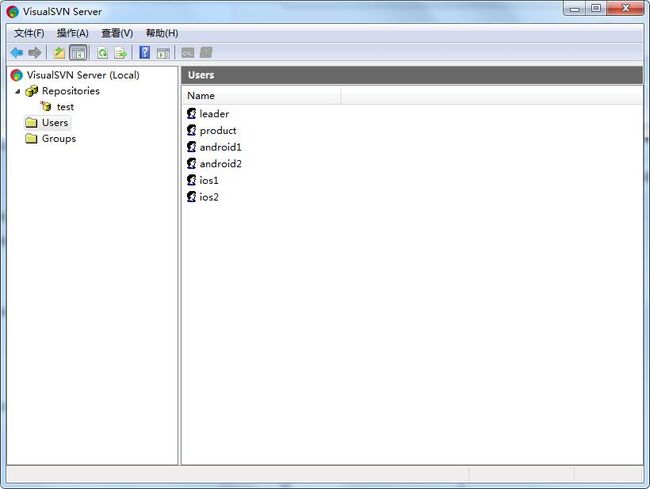Select VisualSVN Server (Local) tree node
Image resolution: width=650 pixels, height=489 pixels.
click(83, 75)
